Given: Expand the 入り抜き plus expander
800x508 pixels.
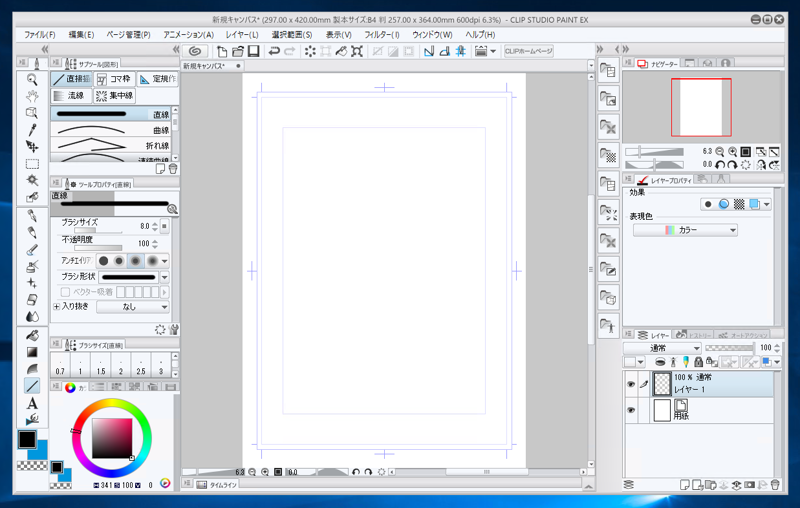Looking at the screenshot, I should (x=56, y=307).
